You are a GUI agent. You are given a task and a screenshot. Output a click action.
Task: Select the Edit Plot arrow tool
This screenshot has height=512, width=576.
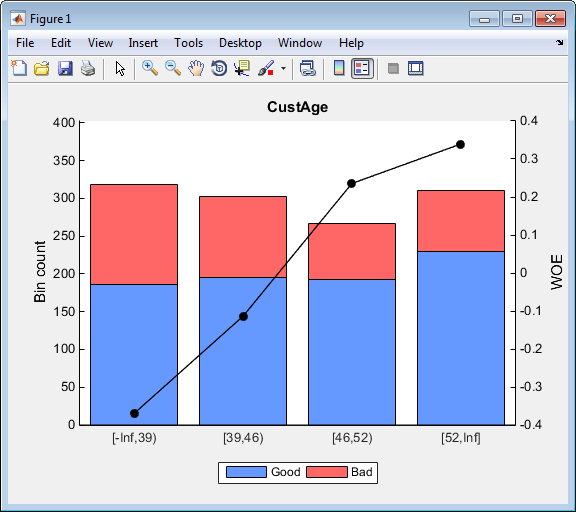[x=120, y=69]
